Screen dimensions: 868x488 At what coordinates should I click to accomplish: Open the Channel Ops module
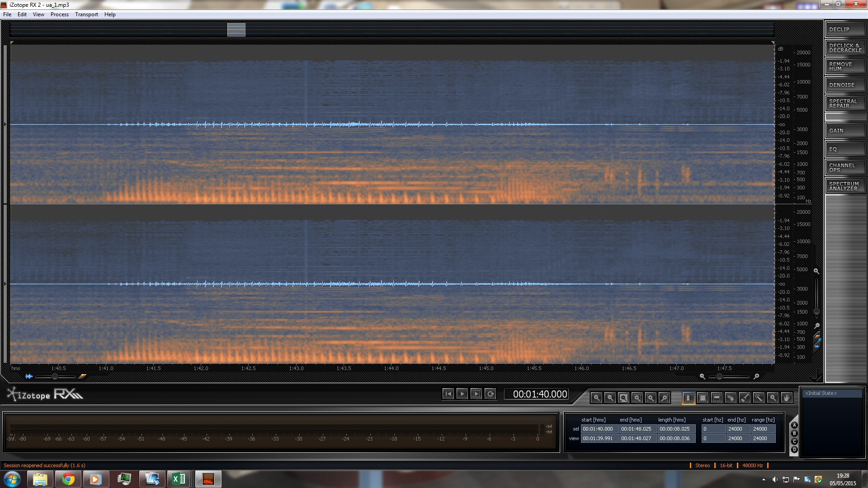coord(845,168)
